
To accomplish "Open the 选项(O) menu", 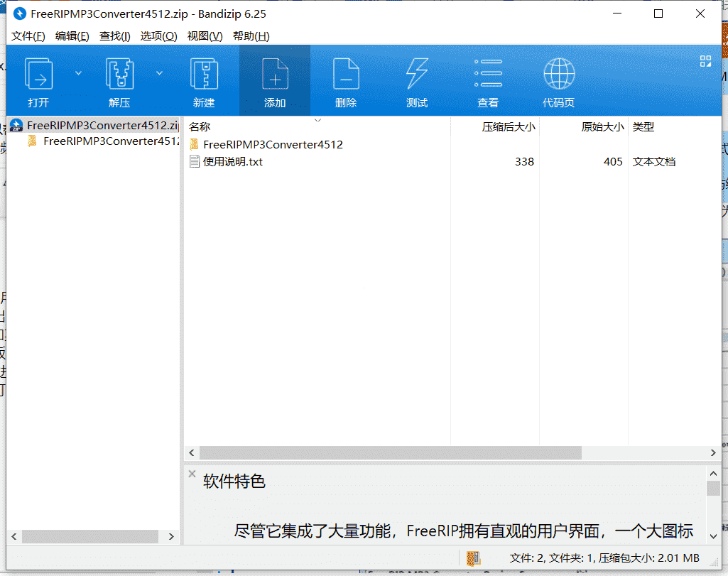I will [159, 36].
